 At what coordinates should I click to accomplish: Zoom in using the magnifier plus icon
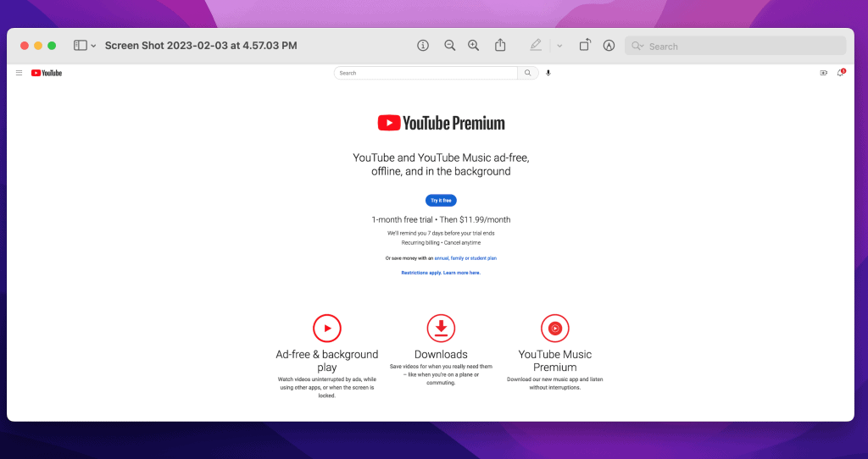point(473,46)
